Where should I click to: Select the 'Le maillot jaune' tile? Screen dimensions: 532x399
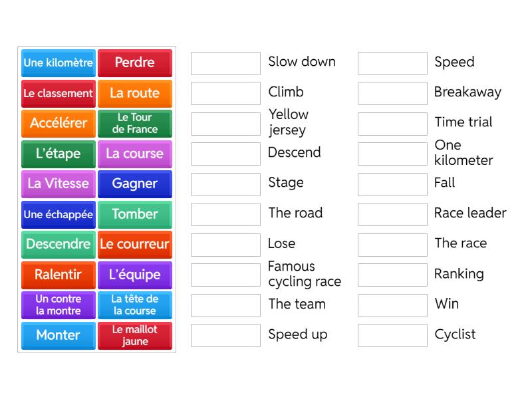(135, 336)
